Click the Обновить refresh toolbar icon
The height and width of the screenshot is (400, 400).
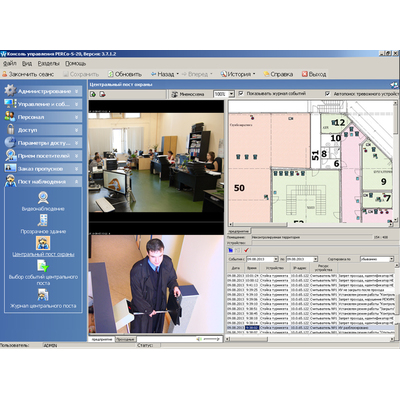pyautogui.click(x=110, y=74)
